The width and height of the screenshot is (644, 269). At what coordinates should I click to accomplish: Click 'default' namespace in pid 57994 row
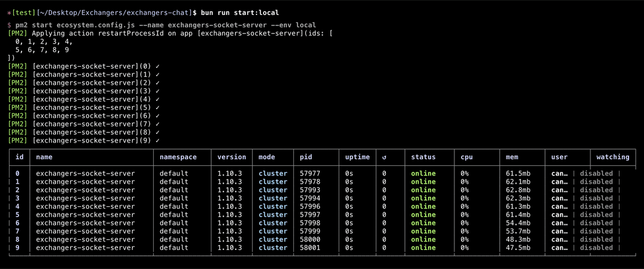click(174, 198)
